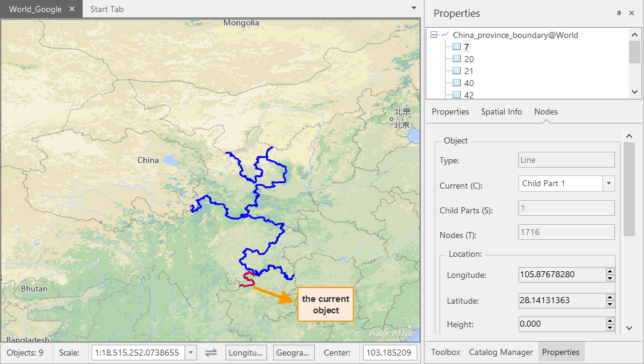Increase Longitude value with up stepper
The image size is (644, 364).
click(x=610, y=272)
